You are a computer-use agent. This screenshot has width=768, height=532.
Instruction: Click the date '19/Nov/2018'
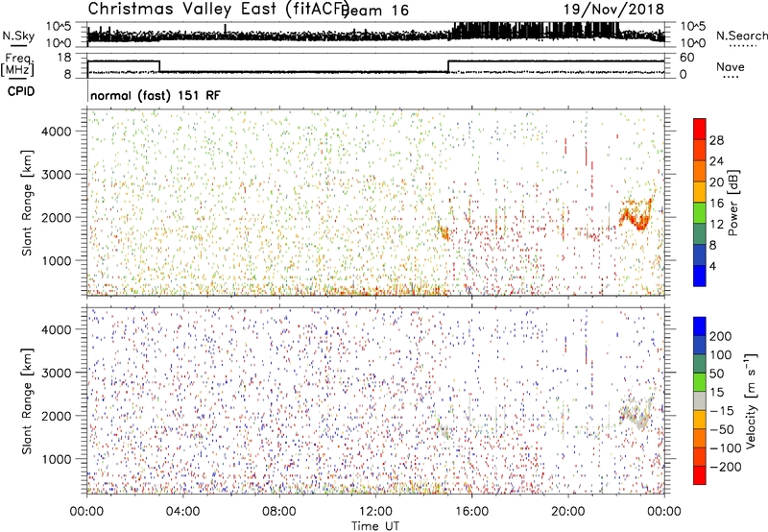point(613,10)
